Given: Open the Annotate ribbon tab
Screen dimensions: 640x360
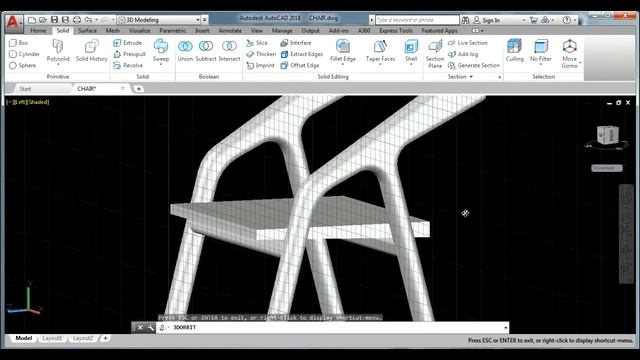Looking at the screenshot, I should tap(230, 31).
